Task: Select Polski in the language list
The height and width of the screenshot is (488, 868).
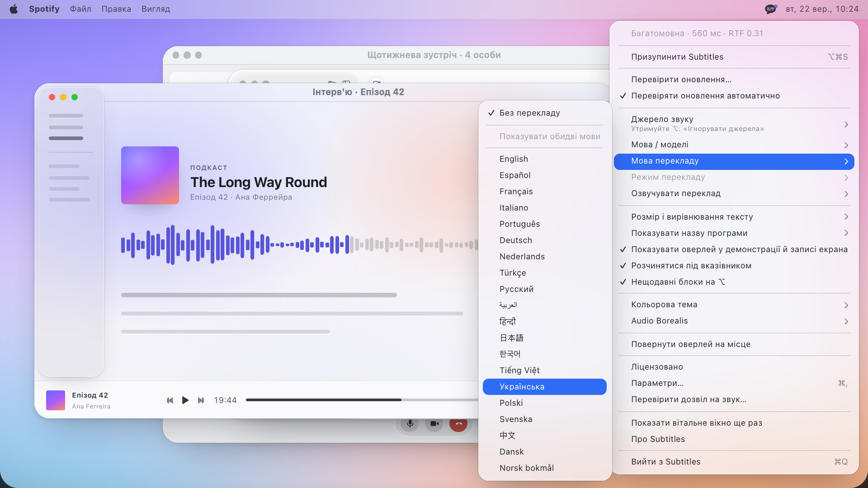Action: click(545, 403)
